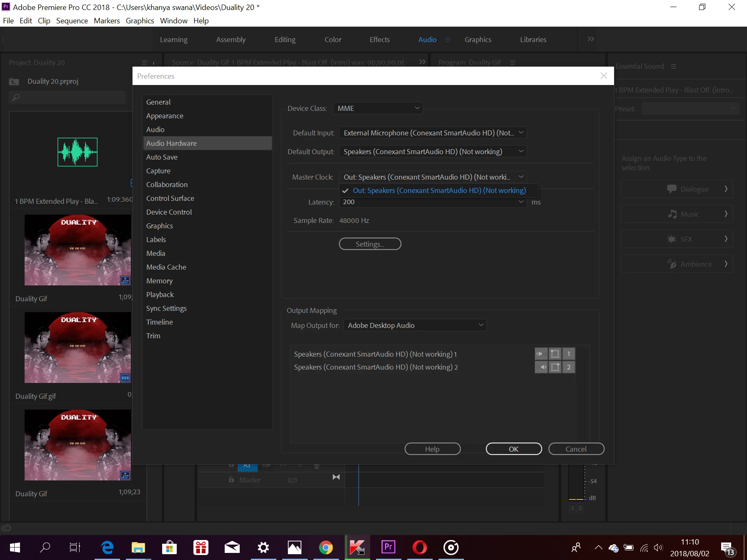This screenshot has height=560, width=747.
Task: Click the Premiere Pro taskbar icon
Action: click(x=389, y=547)
